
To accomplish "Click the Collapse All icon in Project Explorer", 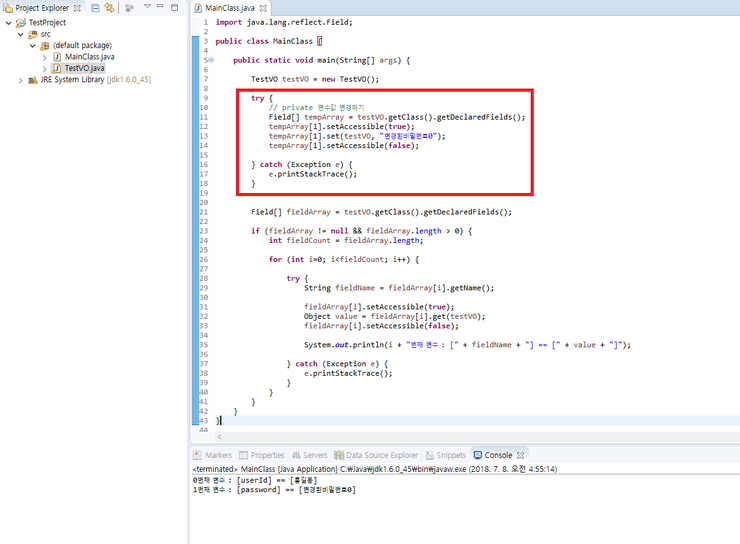I will 95,8.
